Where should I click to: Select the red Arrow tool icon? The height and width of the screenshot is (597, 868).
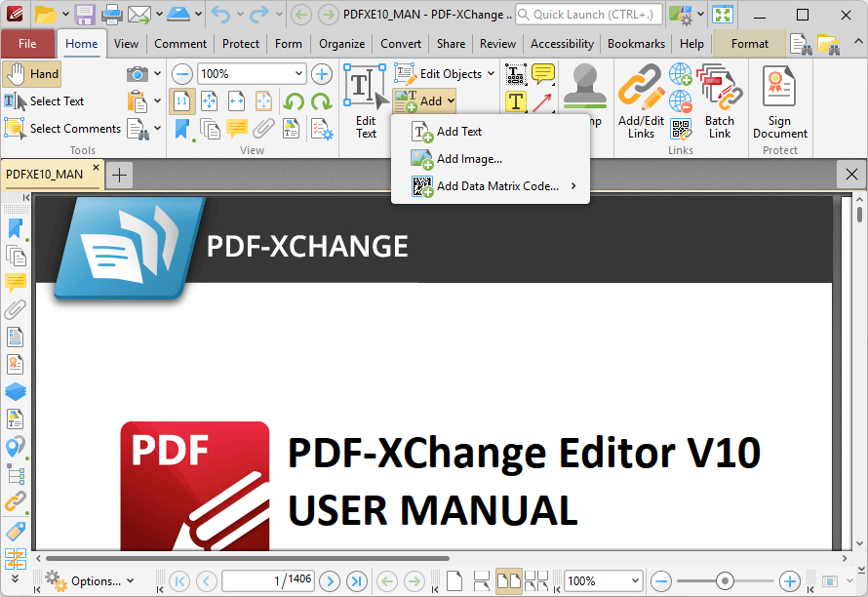(x=542, y=102)
